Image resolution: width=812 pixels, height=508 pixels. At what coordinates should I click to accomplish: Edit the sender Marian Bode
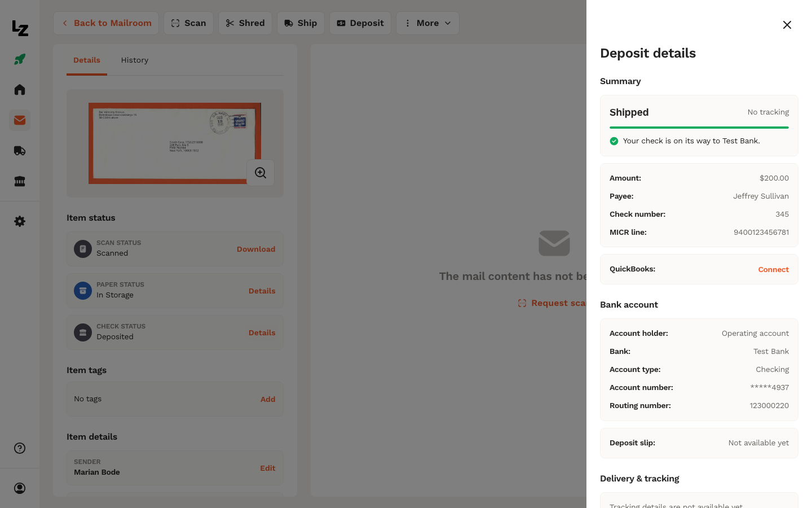coord(268,468)
